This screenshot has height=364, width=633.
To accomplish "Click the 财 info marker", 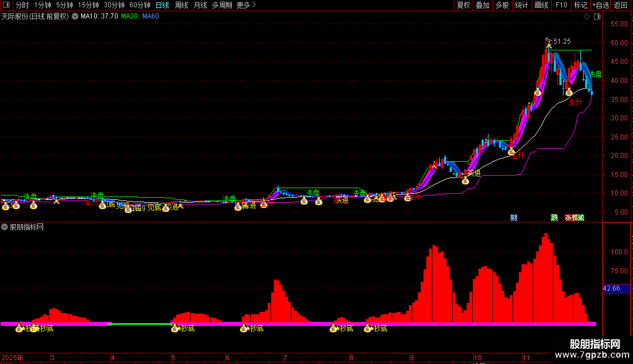I will [x=514, y=217].
